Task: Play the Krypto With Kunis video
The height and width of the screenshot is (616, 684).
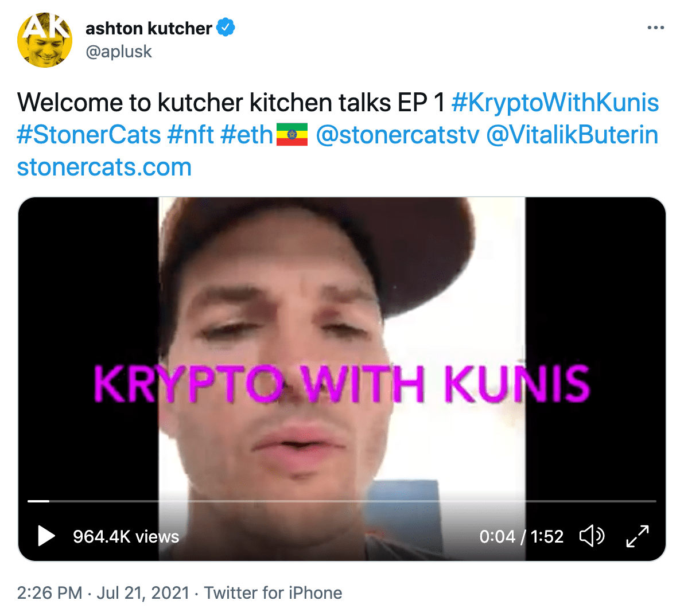Action: [46, 536]
